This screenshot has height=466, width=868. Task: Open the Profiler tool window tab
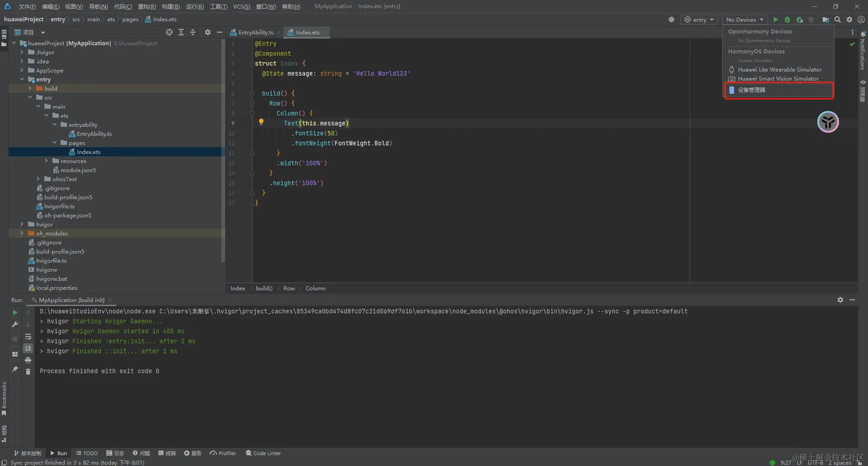[x=223, y=453]
